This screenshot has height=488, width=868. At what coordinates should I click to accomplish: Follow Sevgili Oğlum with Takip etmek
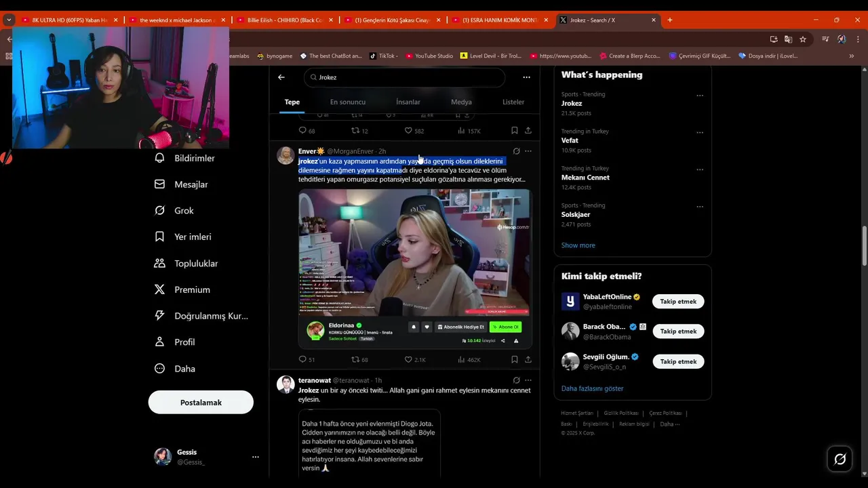678,361
